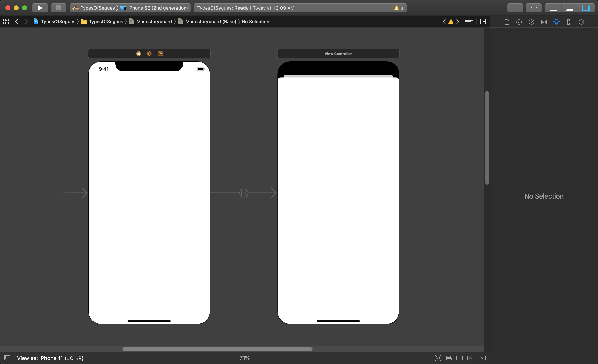Toggle the Inspectors right panel
This screenshot has height=364, width=598.
pos(586,8)
